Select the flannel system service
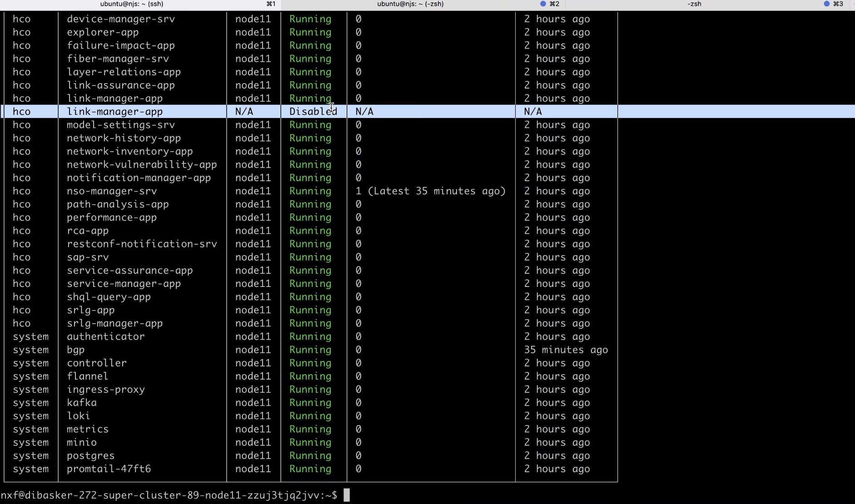Viewport: 855px width, 504px height. (88, 376)
